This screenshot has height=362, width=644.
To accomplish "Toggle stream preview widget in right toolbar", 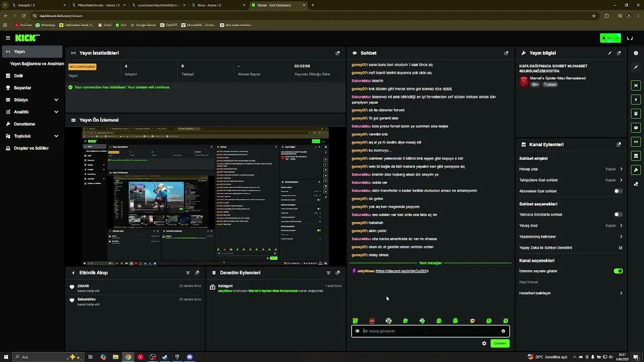I will (x=636, y=85).
